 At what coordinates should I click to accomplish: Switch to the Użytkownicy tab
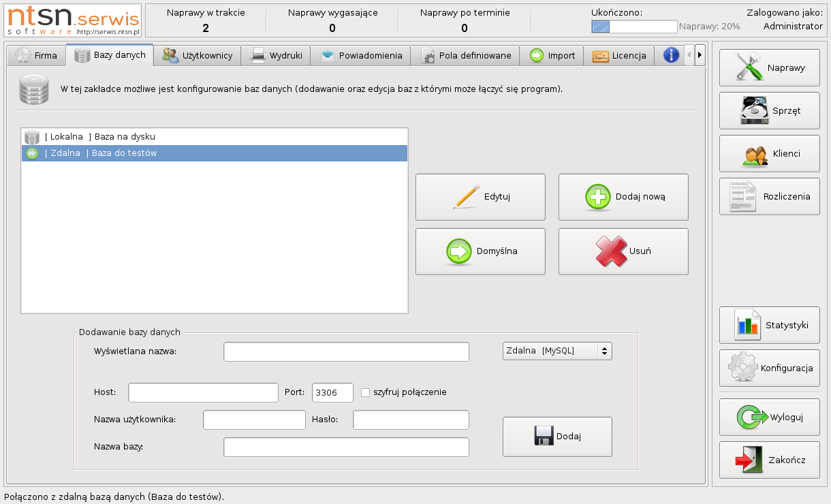coord(198,55)
